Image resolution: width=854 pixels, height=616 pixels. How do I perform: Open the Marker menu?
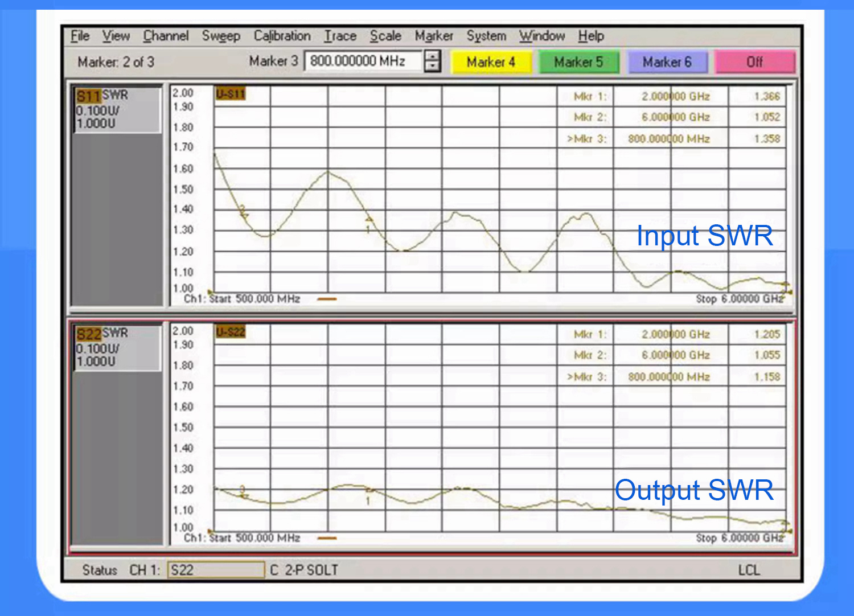tap(434, 36)
